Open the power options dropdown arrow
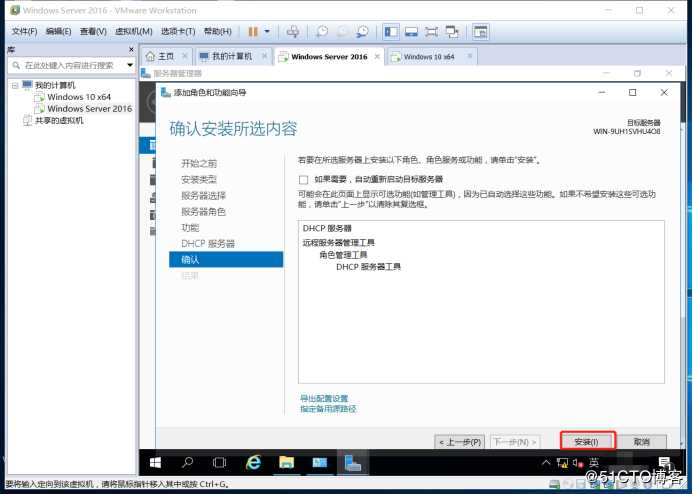The image size is (693, 494). point(267,32)
